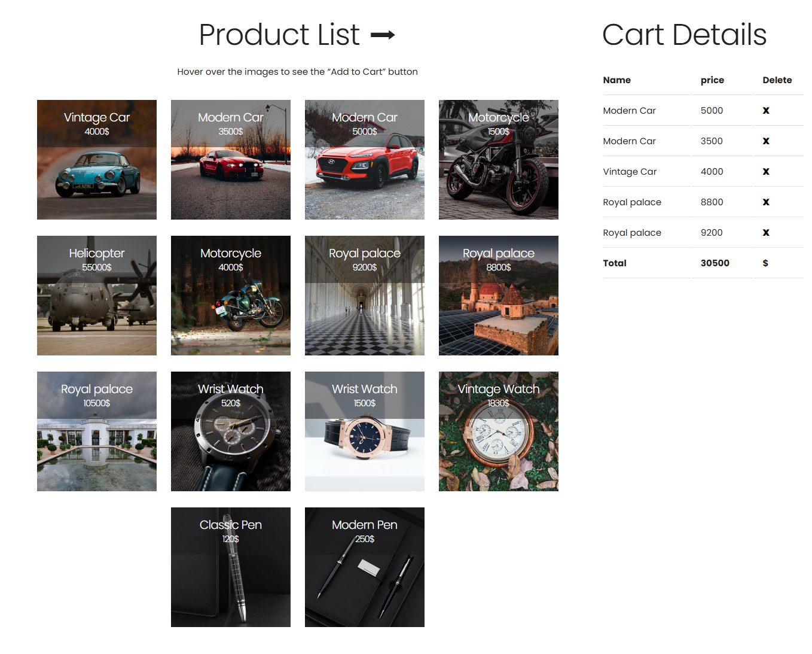Select the Classic Pen product tile

click(230, 567)
